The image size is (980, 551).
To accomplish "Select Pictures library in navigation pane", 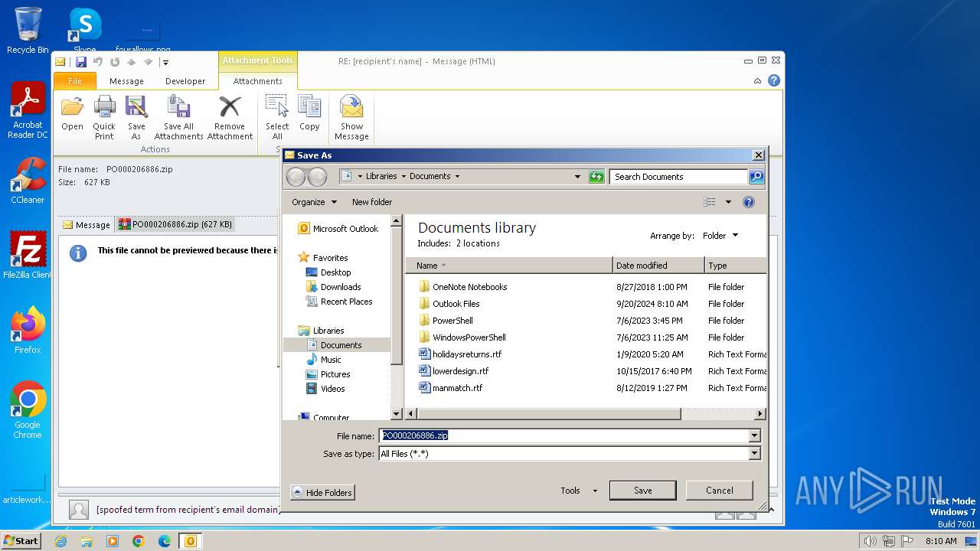I will [x=328, y=374].
